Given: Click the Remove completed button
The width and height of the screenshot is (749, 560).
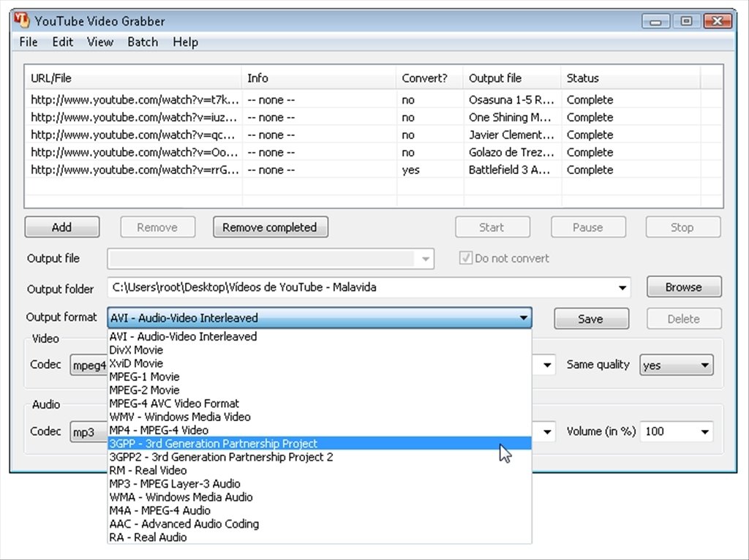Looking at the screenshot, I should 270,227.
